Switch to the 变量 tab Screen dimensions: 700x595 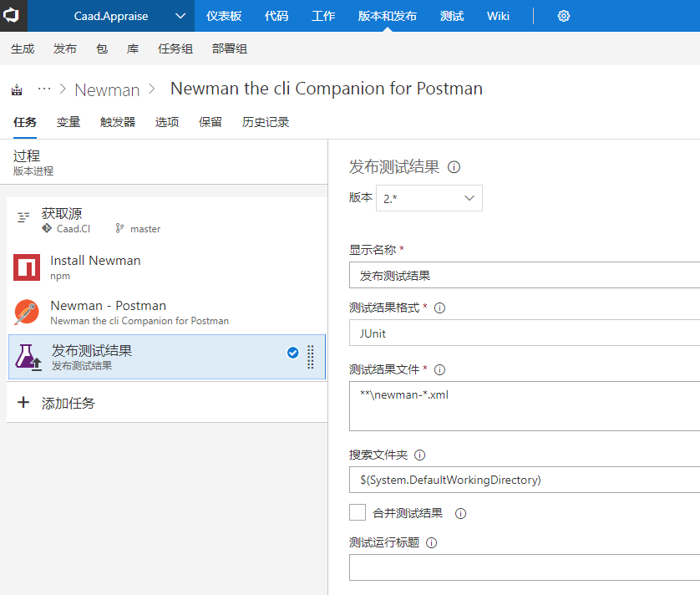68,122
